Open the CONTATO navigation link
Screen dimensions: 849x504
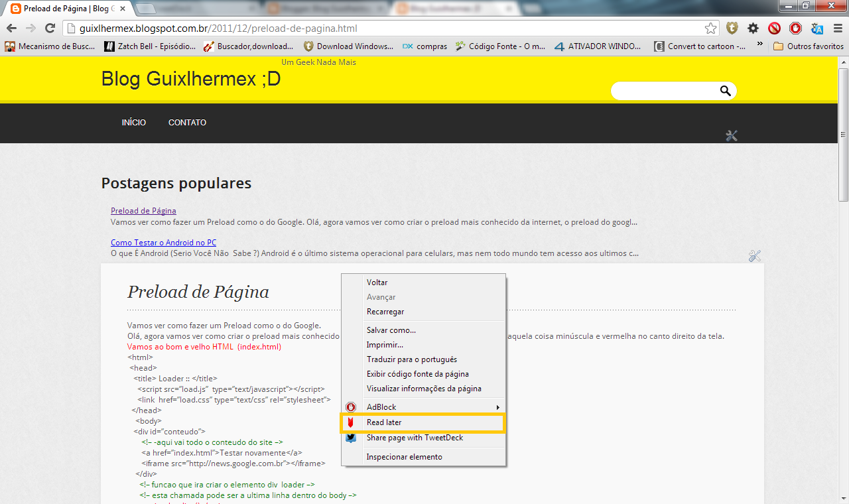pos(187,123)
